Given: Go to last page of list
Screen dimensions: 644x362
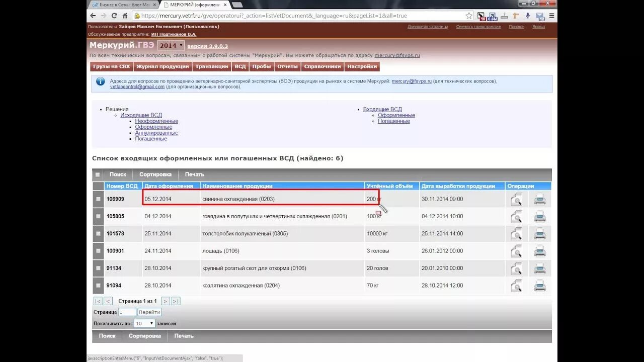Looking at the screenshot, I should point(176,301).
